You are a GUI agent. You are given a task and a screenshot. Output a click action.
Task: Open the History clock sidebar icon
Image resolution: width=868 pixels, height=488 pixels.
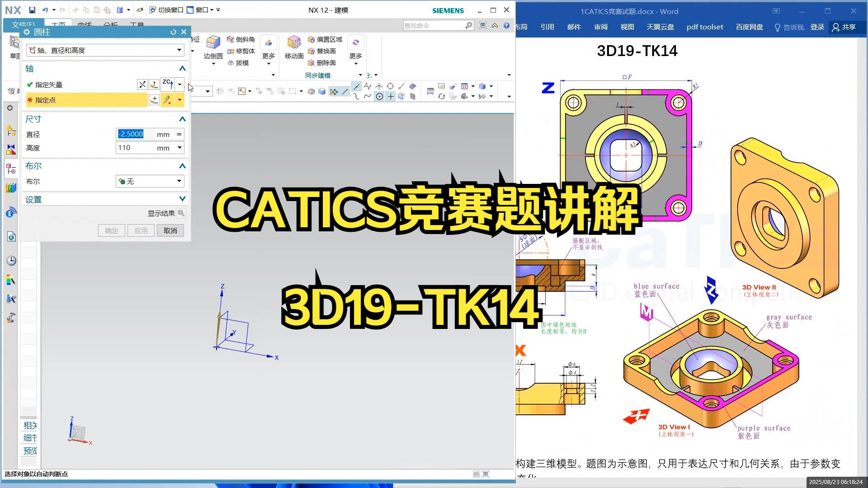pos(11,261)
